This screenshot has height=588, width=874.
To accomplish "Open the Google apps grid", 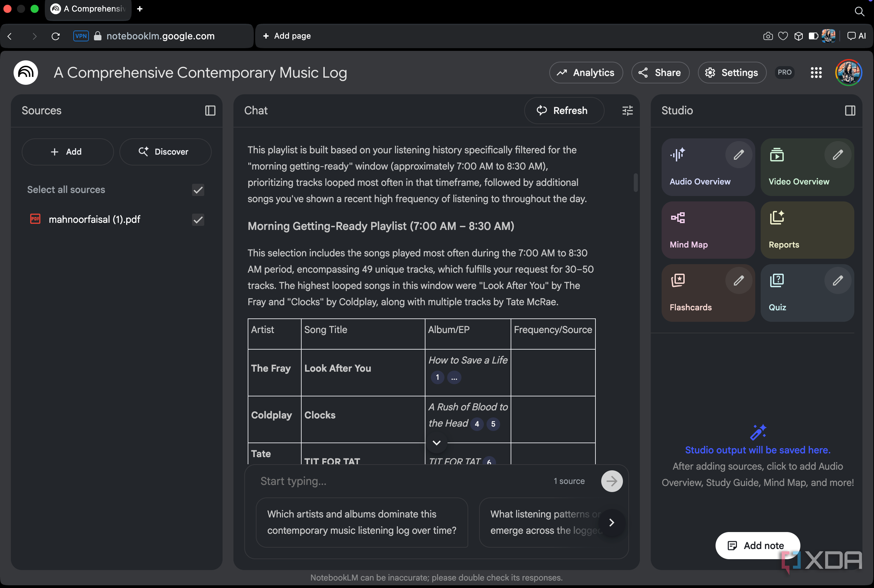I will coord(816,72).
